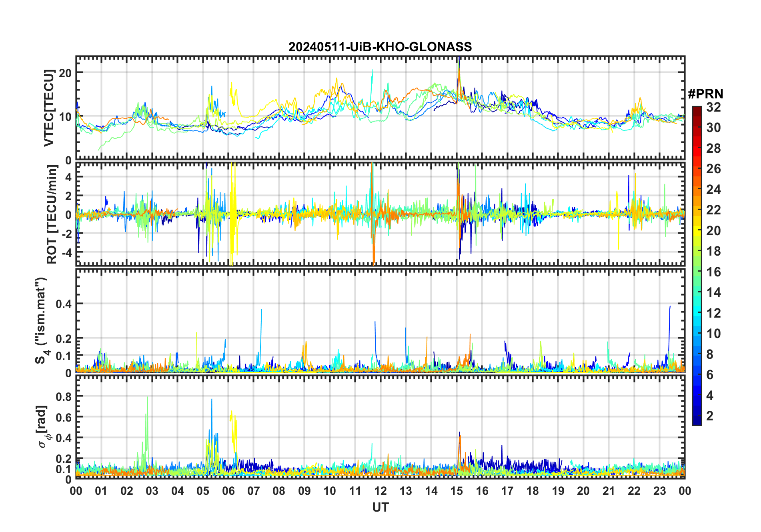Click the -4 tick on ROT axis
Screen dimensions: 761x532
(x=67, y=253)
